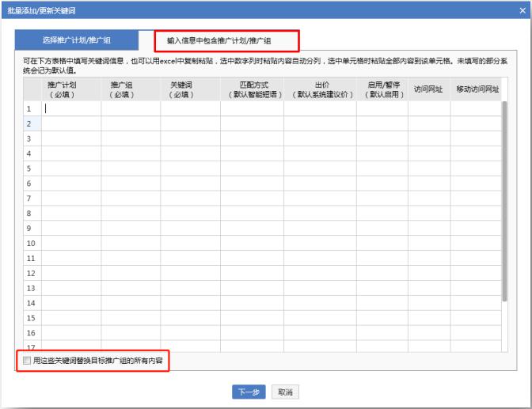Select the 启用/暂停 column header

click(x=382, y=89)
